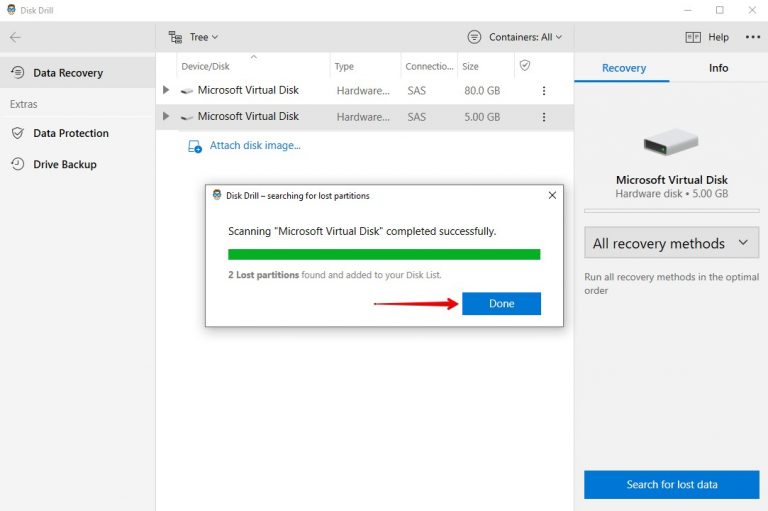Expand the 5.00 GB Microsoft Virtual Disk
The width and height of the screenshot is (768, 511).
(166, 117)
